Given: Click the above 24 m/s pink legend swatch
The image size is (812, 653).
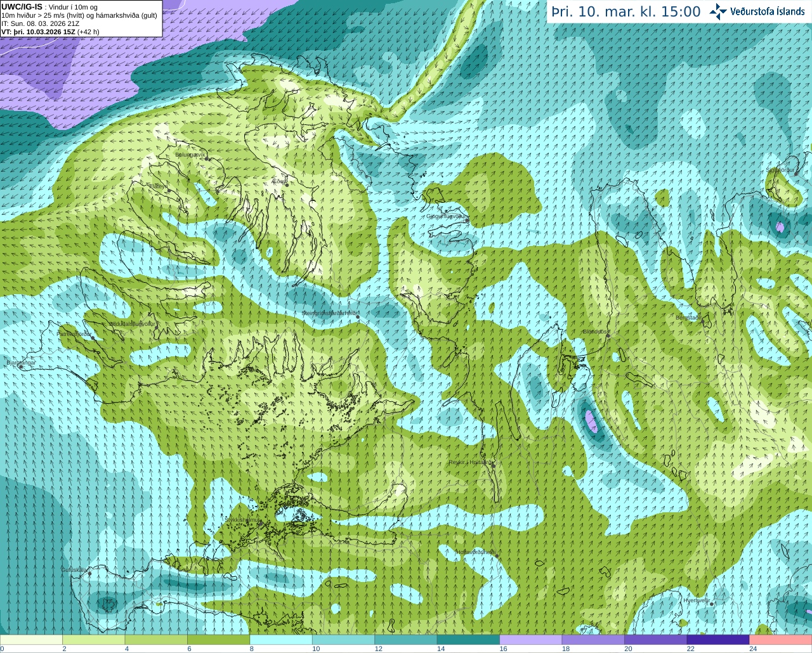Looking at the screenshot, I should 781,640.
